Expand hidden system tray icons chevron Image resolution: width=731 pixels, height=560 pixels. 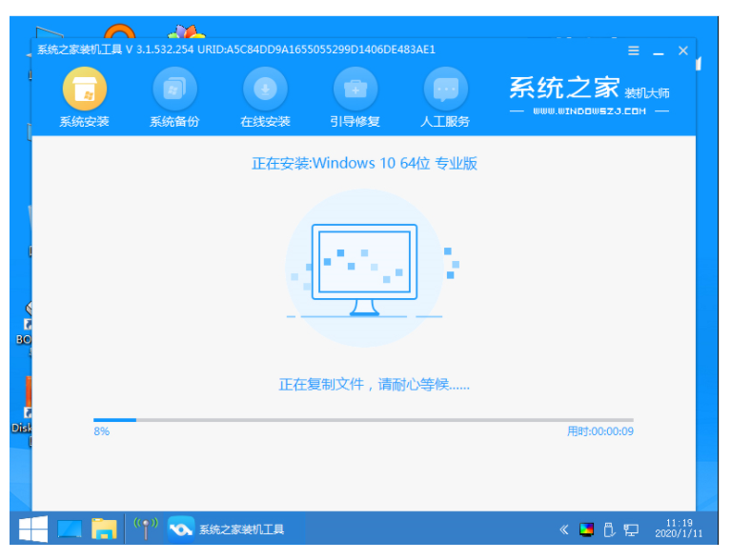coord(564,530)
